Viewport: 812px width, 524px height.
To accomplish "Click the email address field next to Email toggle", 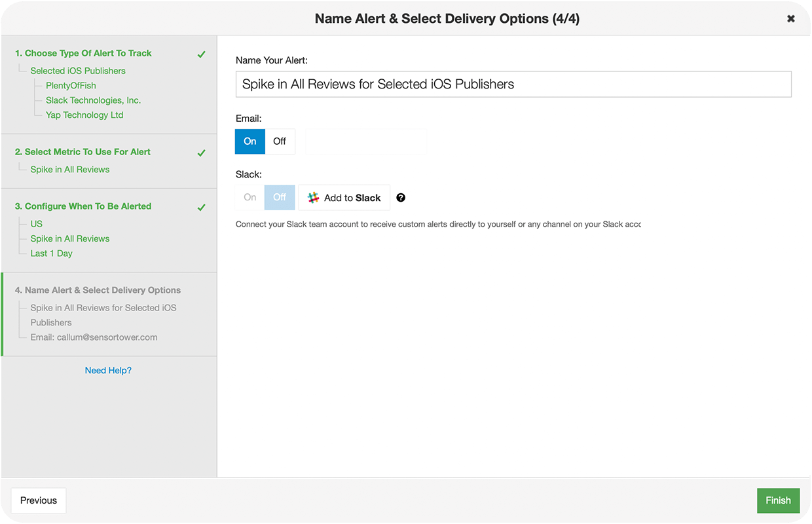I will pyautogui.click(x=366, y=141).
